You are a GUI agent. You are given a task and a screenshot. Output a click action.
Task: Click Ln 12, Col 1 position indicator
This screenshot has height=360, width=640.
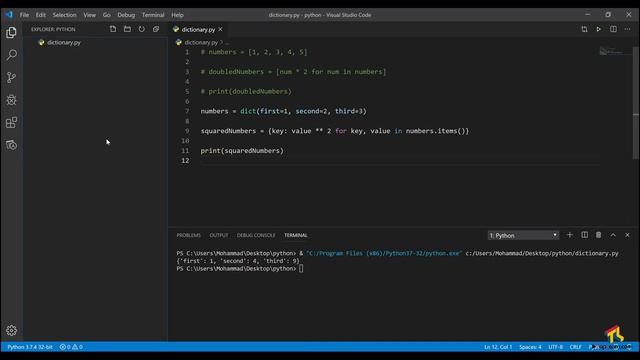click(498, 347)
